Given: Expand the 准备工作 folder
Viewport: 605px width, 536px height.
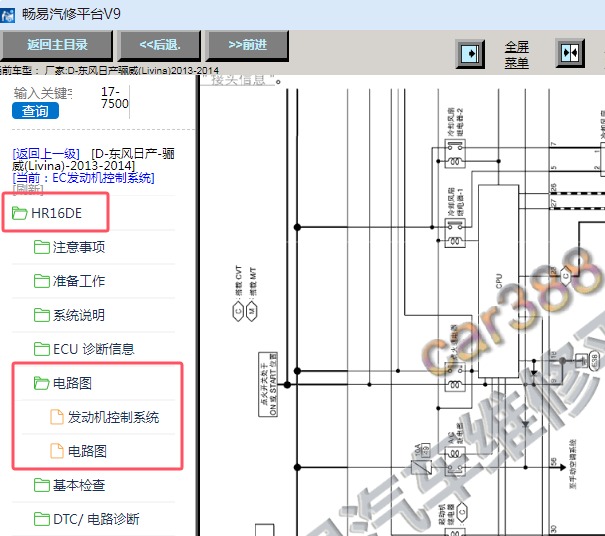Looking at the screenshot, I should pyautogui.click(x=79, y=281).
